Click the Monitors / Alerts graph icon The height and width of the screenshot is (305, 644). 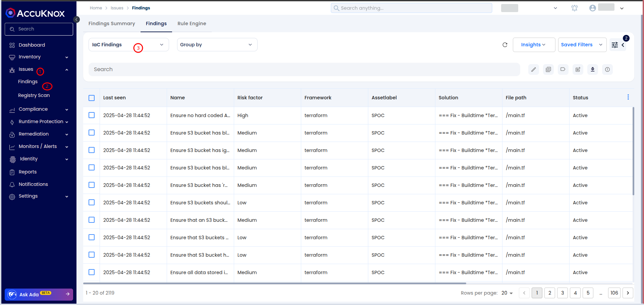click(x=12, y=147)
